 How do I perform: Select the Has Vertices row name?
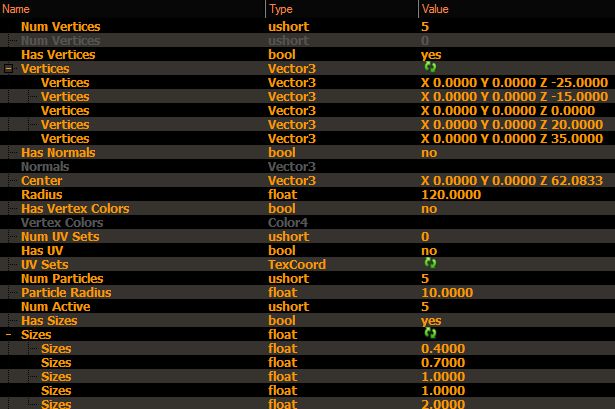(58, 55)
